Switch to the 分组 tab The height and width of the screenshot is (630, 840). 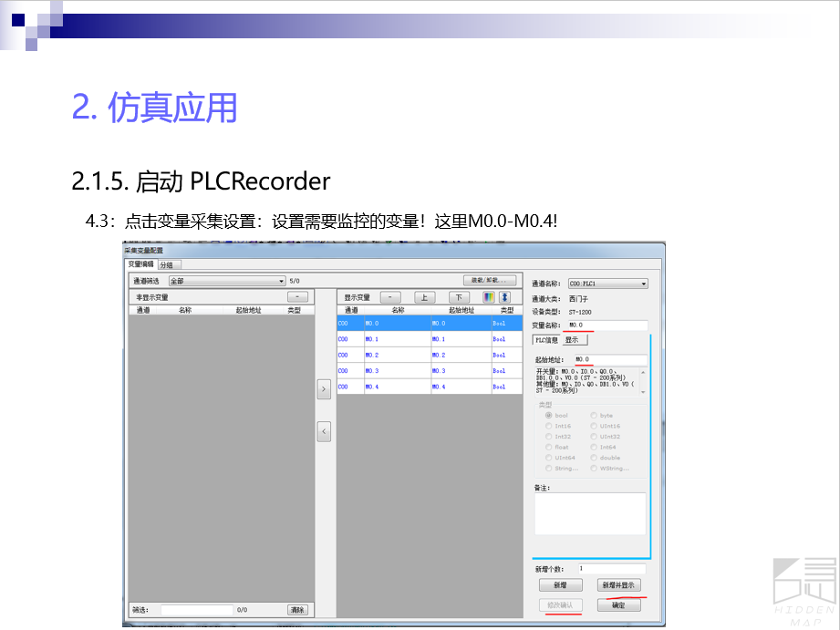coord(166,265)
